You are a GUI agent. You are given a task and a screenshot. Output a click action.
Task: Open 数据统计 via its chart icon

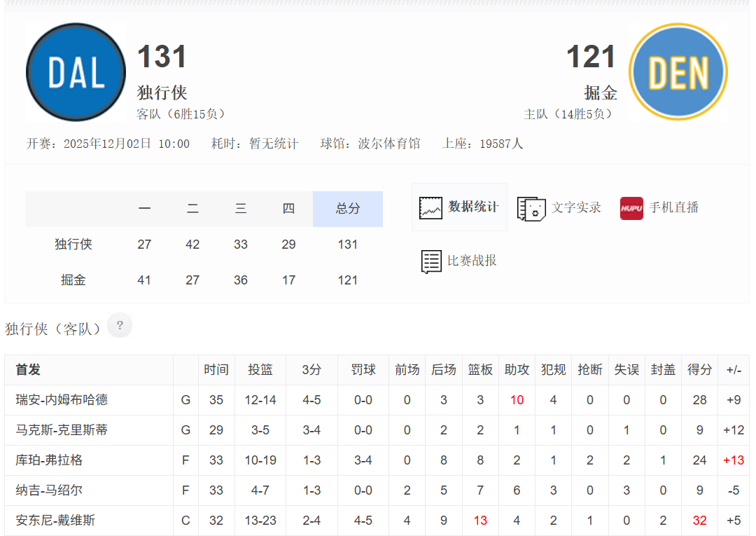pyautogui.click(x=430, y=207)
